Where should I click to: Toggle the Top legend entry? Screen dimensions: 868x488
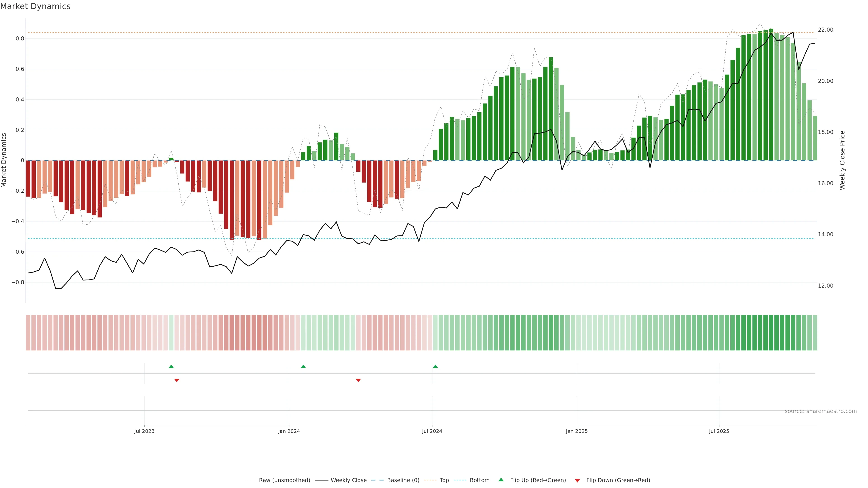[x=444, y=480]
